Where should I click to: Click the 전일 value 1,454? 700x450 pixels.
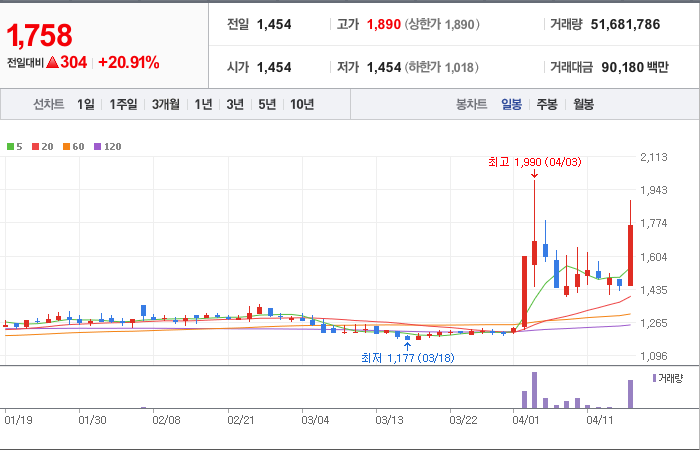pos(274,25)
